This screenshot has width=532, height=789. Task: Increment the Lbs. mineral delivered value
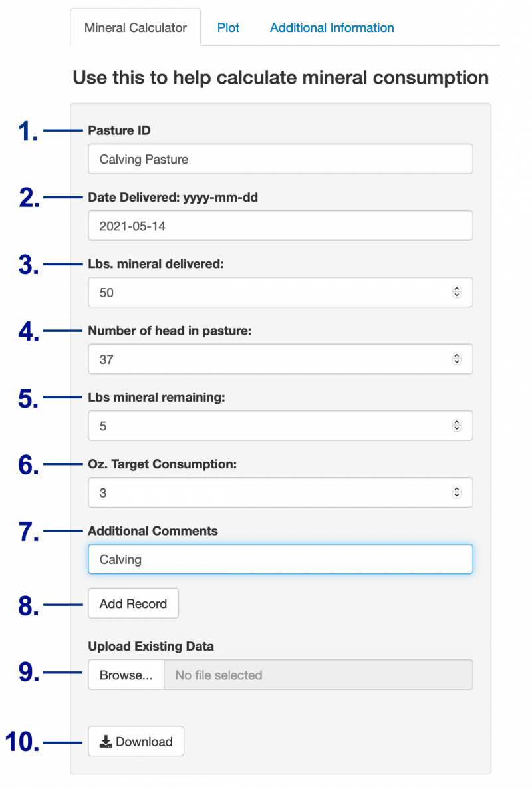point(457,289)
